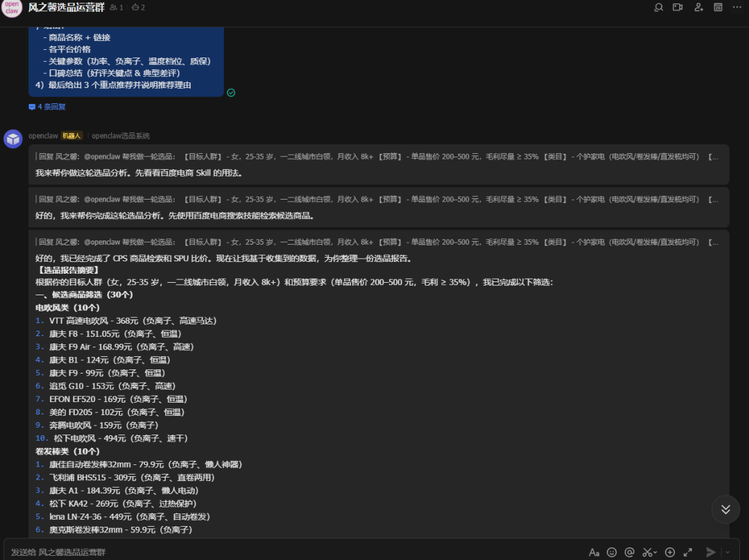Open search in chat header
This screenshot has width=749, height=560.
[658, 7]
